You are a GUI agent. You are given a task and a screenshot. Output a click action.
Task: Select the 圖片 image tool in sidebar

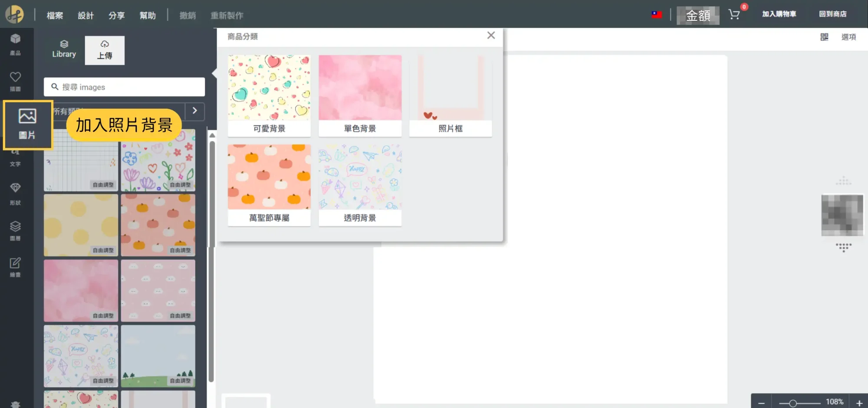click(27, 124)
